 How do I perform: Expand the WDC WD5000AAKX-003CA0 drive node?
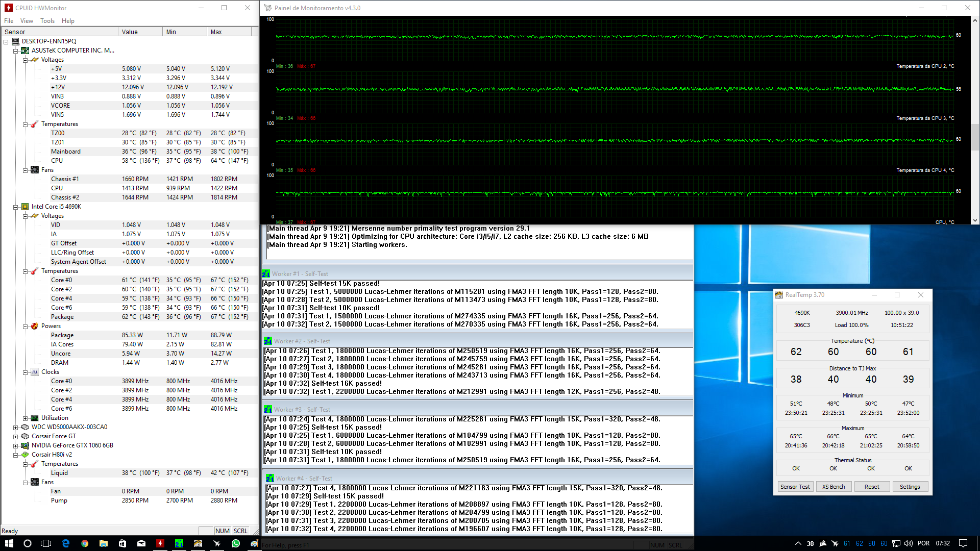[15, 427]
